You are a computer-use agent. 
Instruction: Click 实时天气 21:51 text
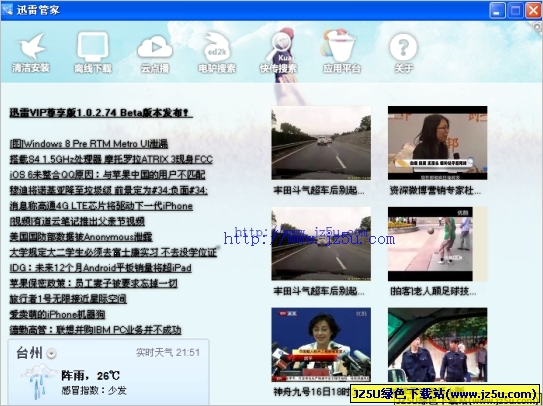point(168,353)
